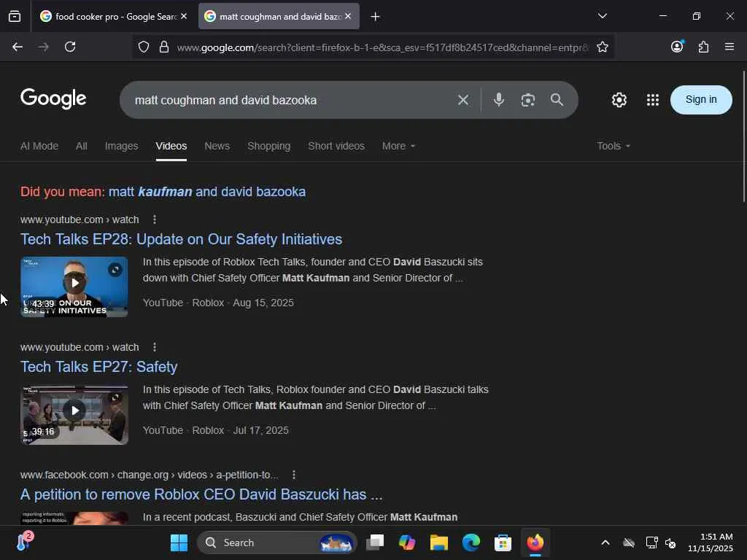Open options for Tech Talks EP27 result
The image size is (747, 560).
click(x=155, y=347)
